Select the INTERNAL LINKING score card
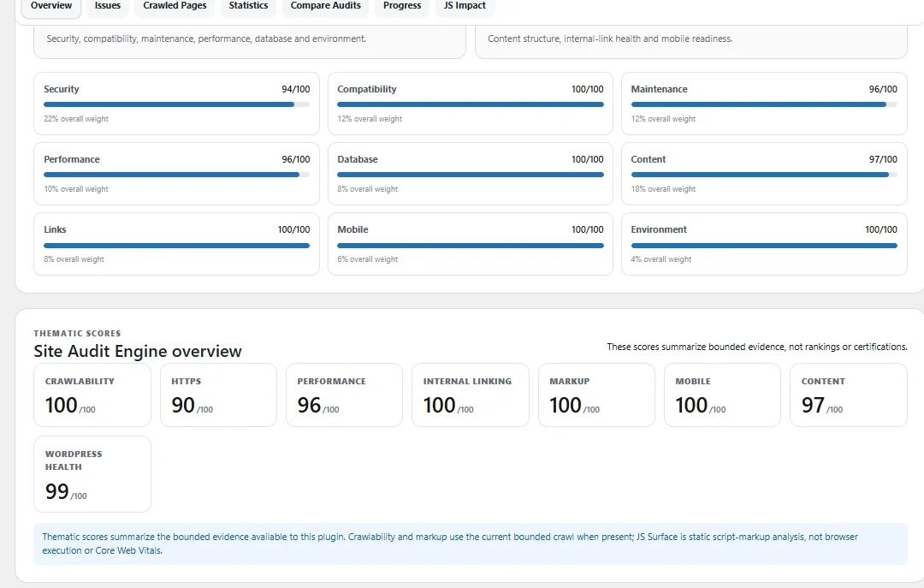This screenshot has width=924, height=588. pos(471,395)
